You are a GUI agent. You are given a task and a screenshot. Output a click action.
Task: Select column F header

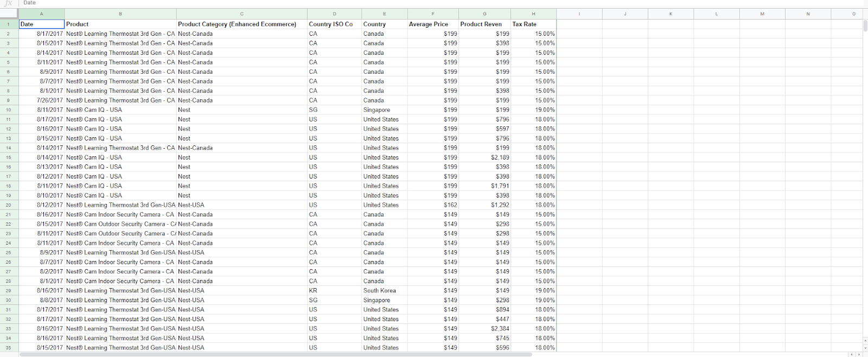click(x=433, y=14)
